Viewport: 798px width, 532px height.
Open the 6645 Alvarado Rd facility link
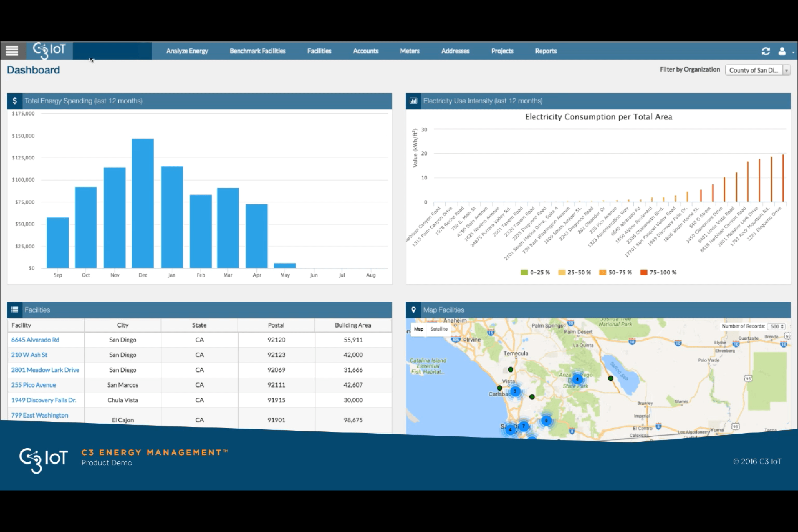35,340
